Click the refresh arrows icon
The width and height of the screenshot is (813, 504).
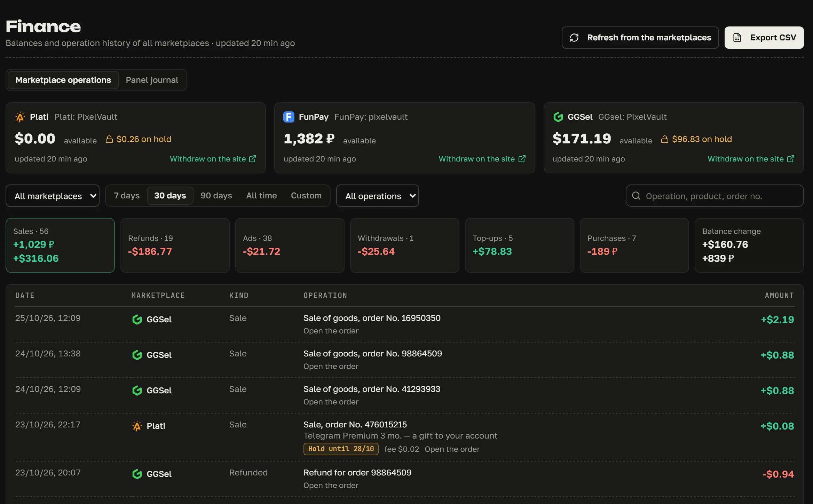tap(574, 38)
